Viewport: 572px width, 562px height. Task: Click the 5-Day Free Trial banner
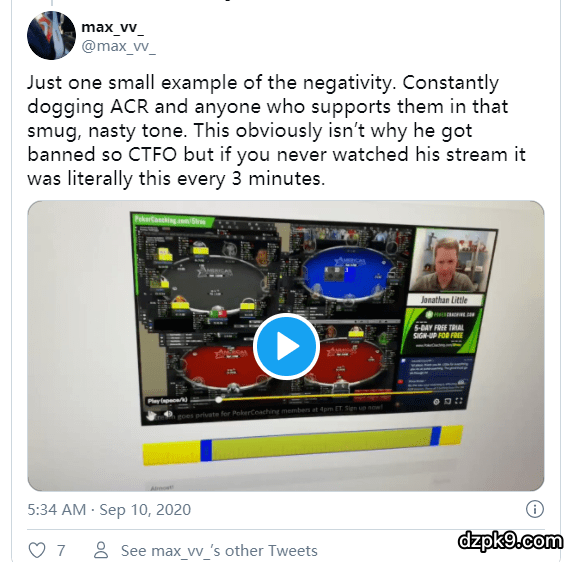click(x=441, y=331)
